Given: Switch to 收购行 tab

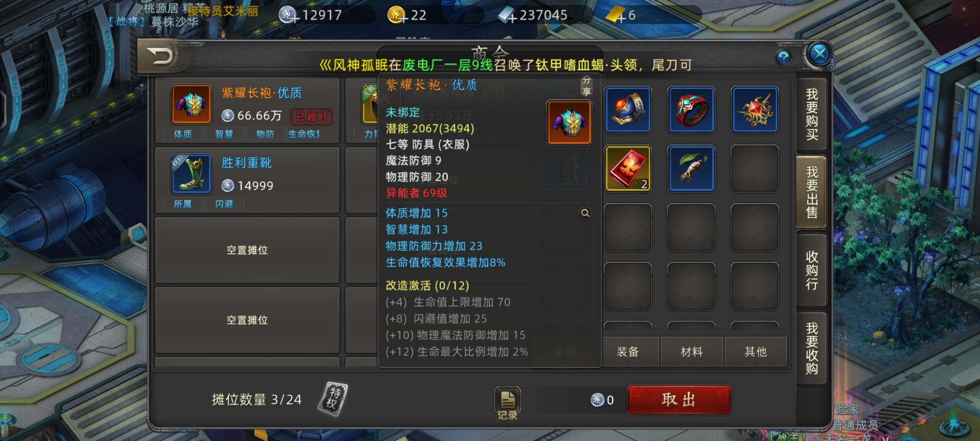Looking at the screenshot, I should (x=811, y=270).
